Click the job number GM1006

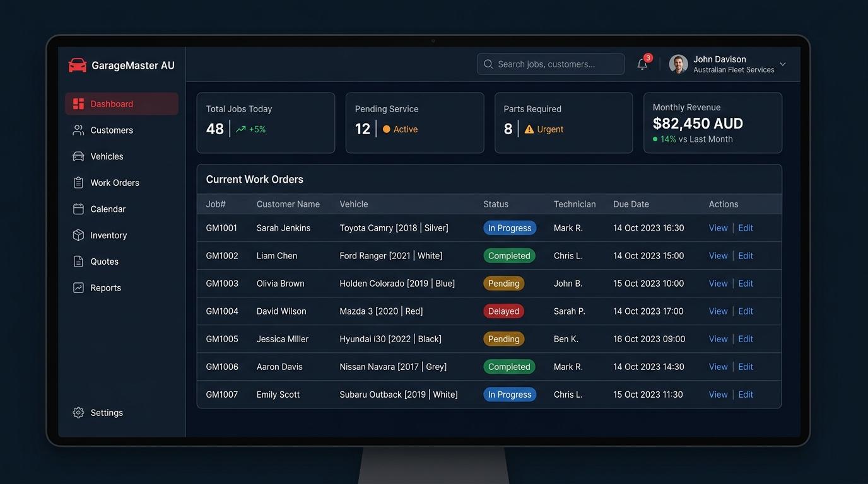[222, 367]
